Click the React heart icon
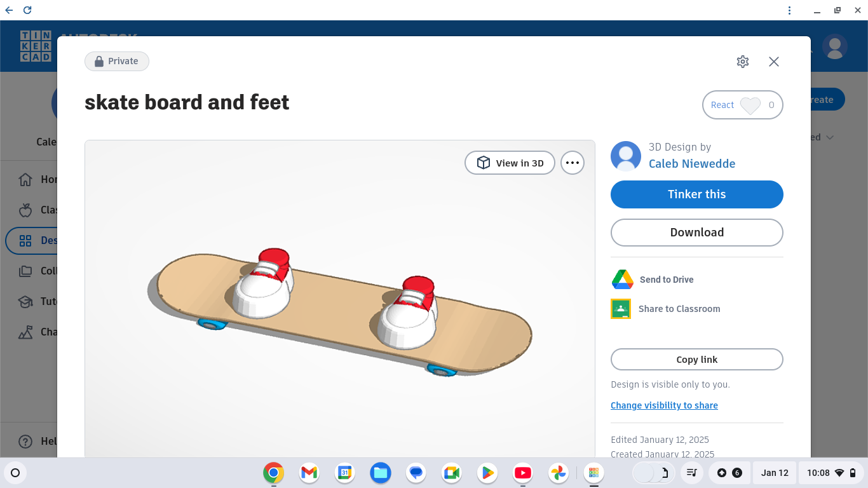868x488 pixels. coord(750,105)
